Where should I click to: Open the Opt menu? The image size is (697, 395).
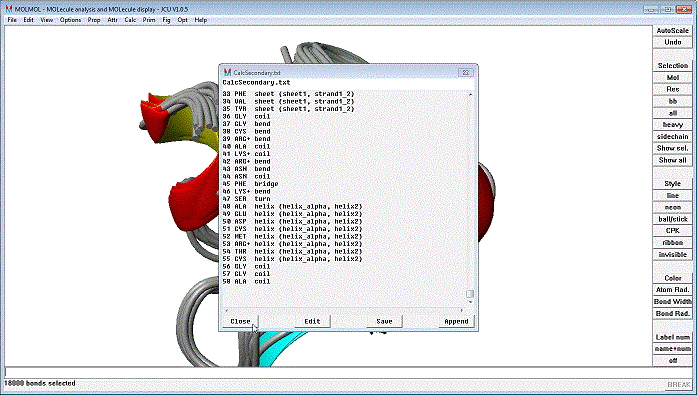point(182,20)
